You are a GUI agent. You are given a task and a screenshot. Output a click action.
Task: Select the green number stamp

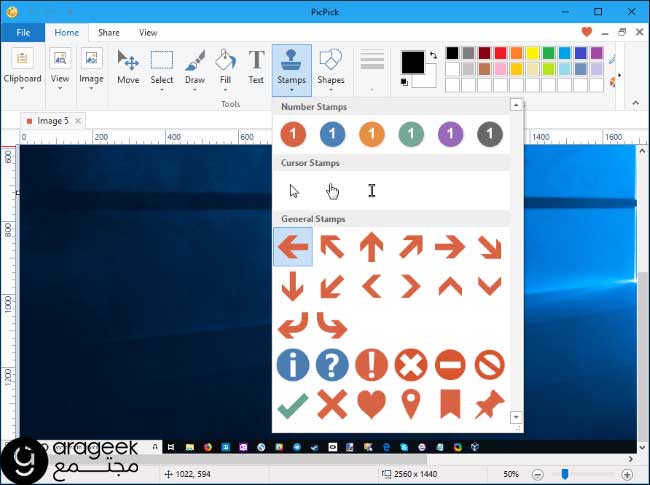[411, 134]
